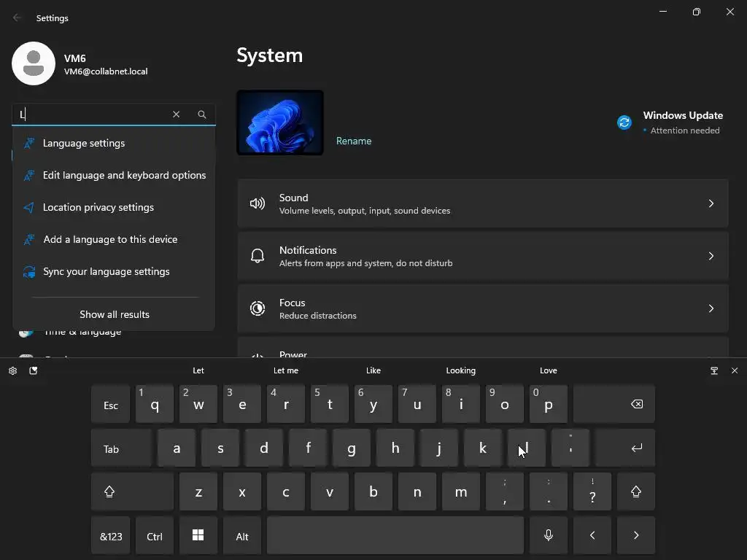747x560 pixels.
Task: Tap the letter z key
Action: [198, 492]
